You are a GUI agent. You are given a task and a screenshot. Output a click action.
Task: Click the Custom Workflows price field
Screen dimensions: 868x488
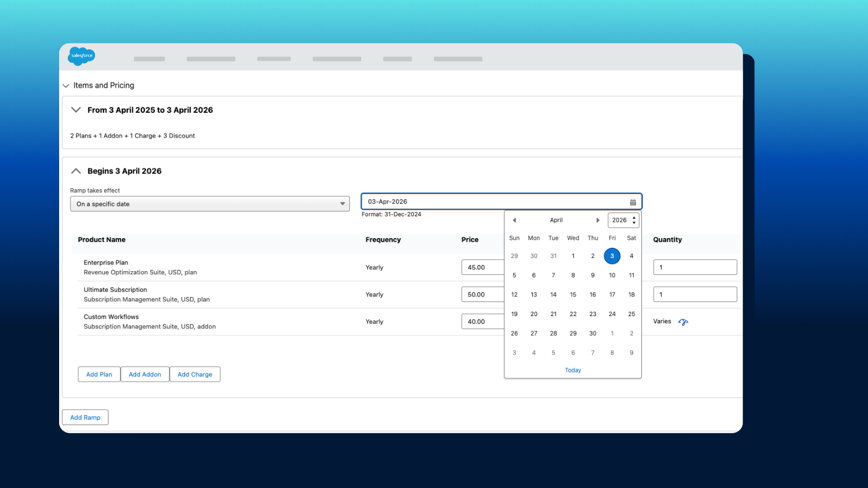coord(482,322)
